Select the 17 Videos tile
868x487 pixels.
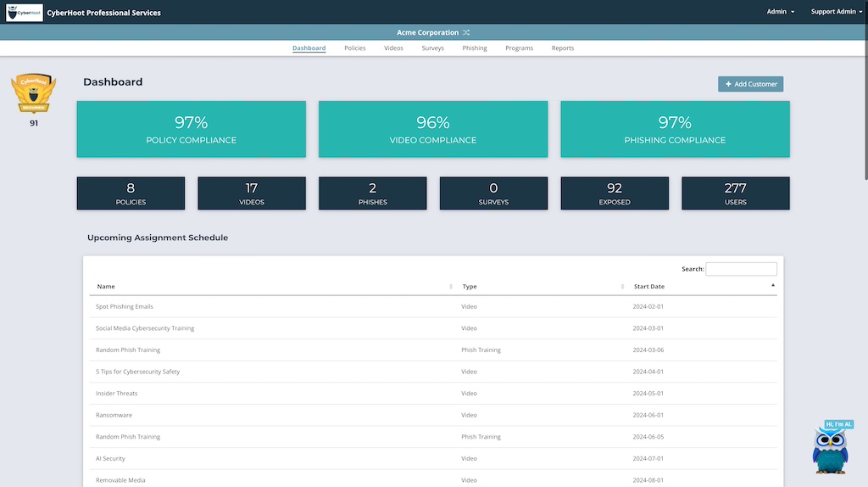click(x=252, y=193)
